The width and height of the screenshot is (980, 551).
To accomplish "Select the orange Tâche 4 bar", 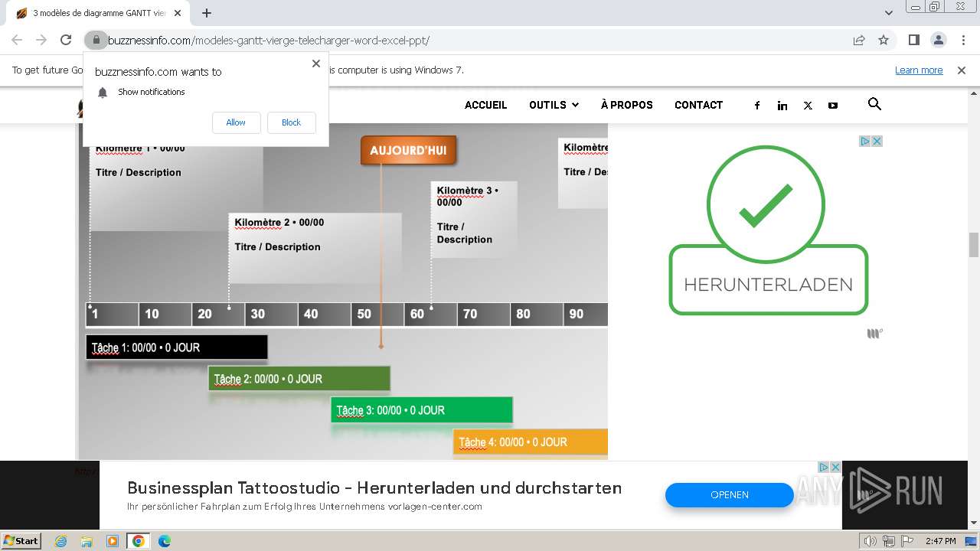I will pos(531,442).
